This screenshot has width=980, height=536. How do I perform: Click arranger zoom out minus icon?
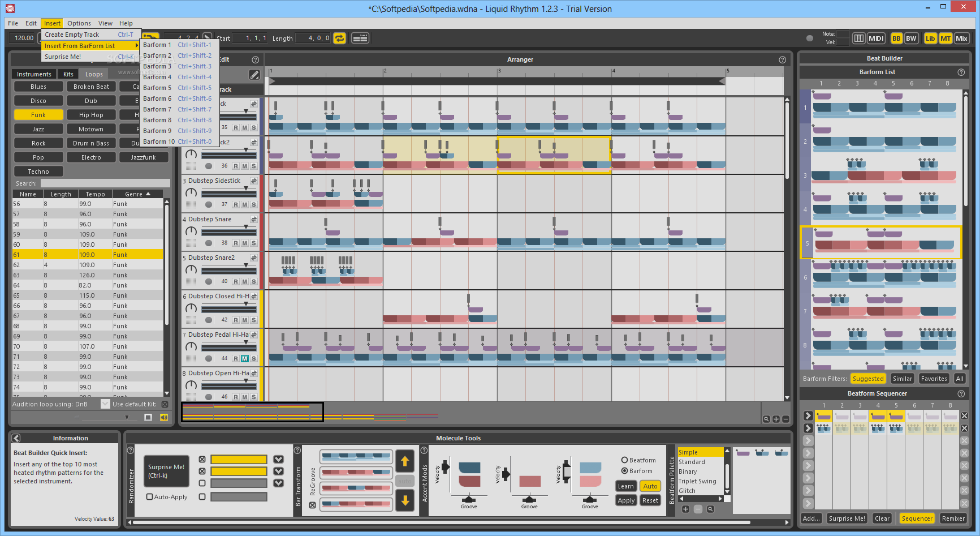click(785, 419)
